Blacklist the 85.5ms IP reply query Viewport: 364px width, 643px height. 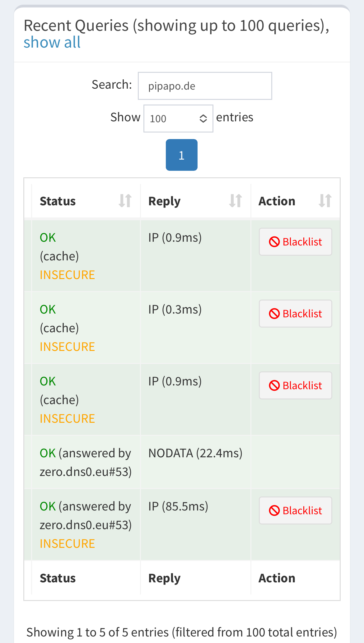pyautogui.click(x=295, y=510)
